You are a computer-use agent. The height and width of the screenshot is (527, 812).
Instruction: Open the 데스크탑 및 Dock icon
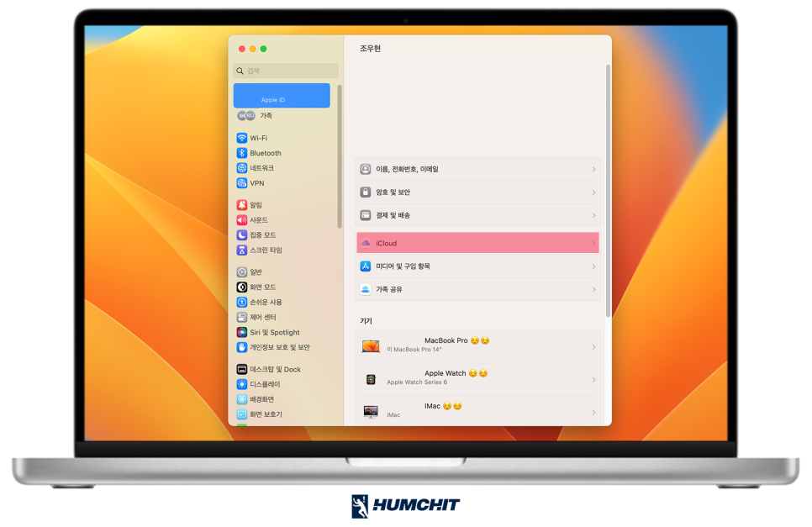pos(242,369)
